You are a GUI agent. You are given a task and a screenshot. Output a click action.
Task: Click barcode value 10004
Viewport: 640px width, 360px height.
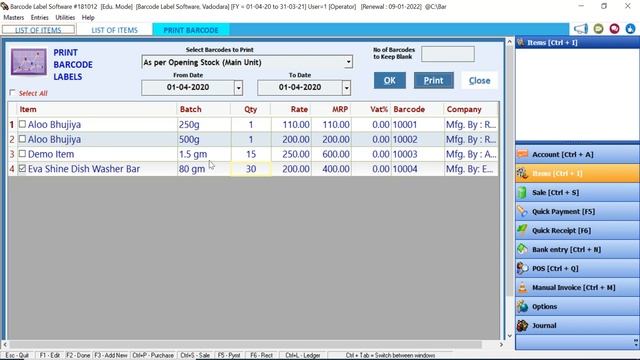click(405, 169)
